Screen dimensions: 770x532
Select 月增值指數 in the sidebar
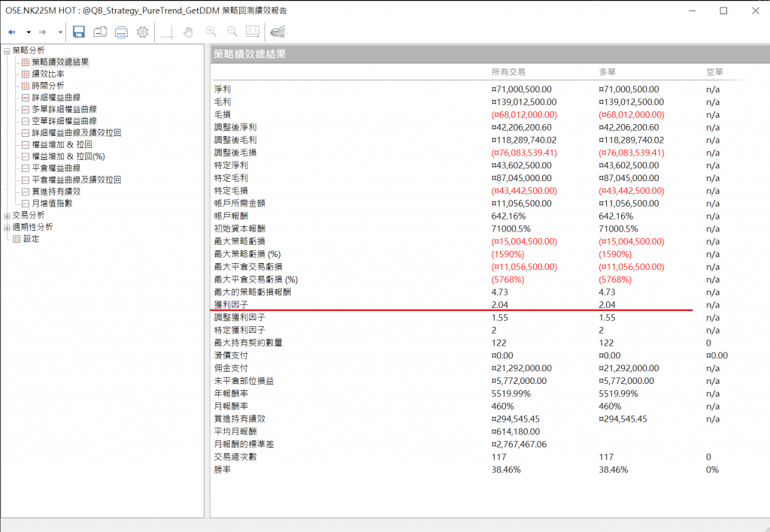(52, 203)
